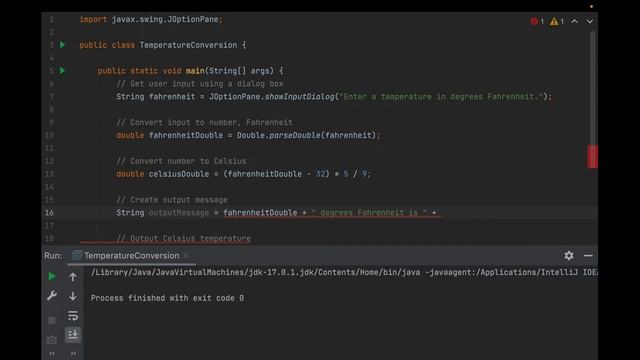The image size is (640, 360).
Task: Click the '// Output Celsius temperature' comment
Action: (x=184, y=238)
